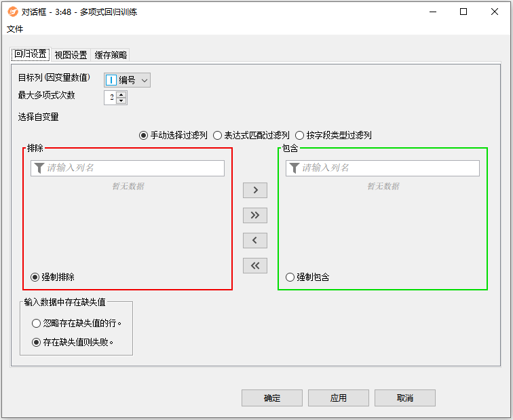Click the app logo in the title bar
513x420 pixels.
click(x=12, y=12)
